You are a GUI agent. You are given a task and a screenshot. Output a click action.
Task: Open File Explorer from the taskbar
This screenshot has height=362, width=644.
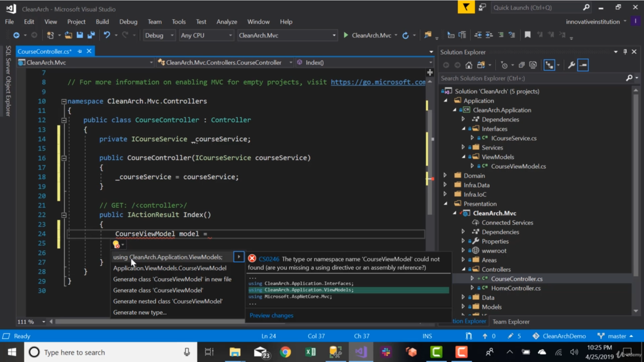(x=235, y=352)
